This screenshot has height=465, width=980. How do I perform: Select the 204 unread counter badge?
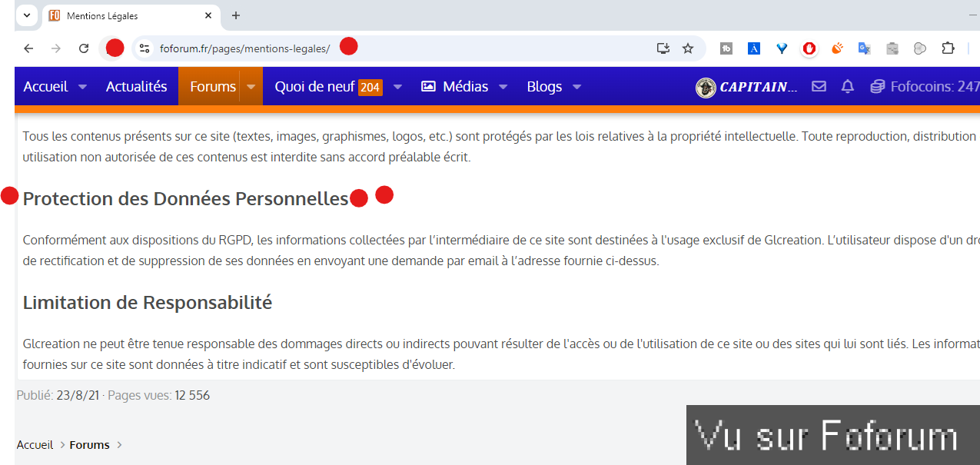point(370,87)
